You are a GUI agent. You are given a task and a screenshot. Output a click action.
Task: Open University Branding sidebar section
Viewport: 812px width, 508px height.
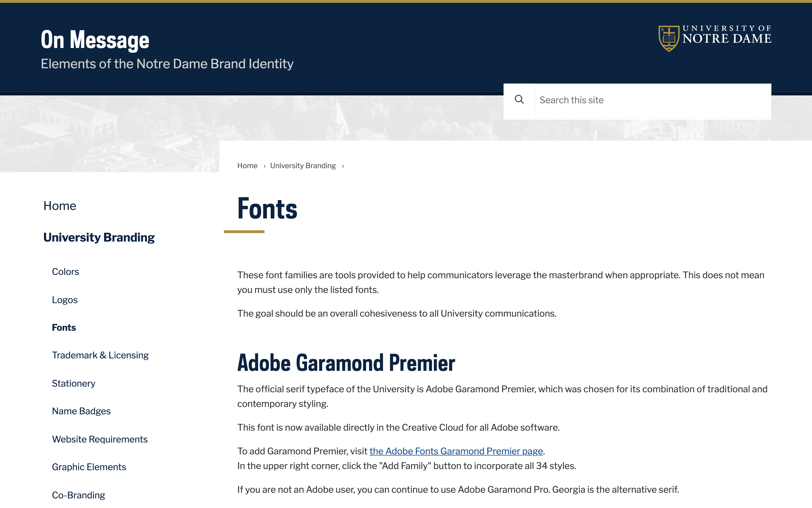(x=99, y=237)
